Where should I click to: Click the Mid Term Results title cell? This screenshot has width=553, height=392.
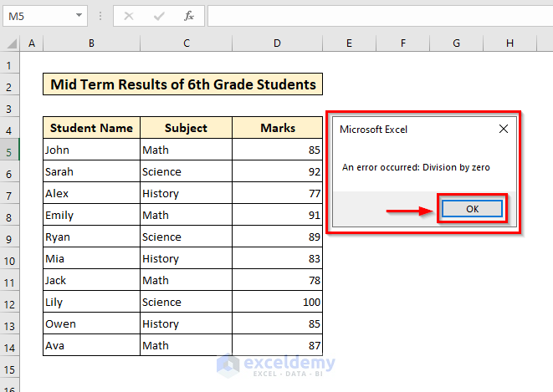click(182, 84)
